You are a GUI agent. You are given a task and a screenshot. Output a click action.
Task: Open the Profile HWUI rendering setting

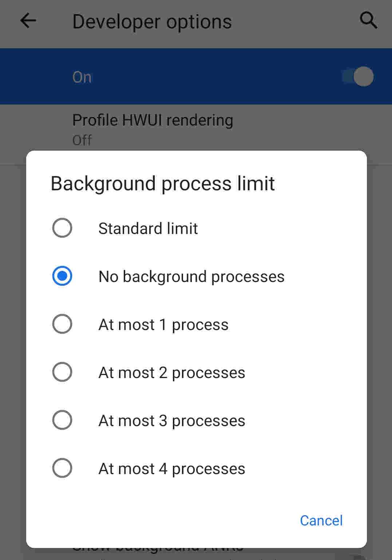153,120
